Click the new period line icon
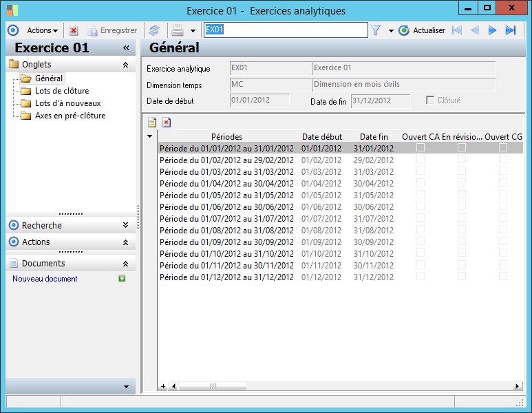This screenshot has width=532, height=413. (152, 122)
